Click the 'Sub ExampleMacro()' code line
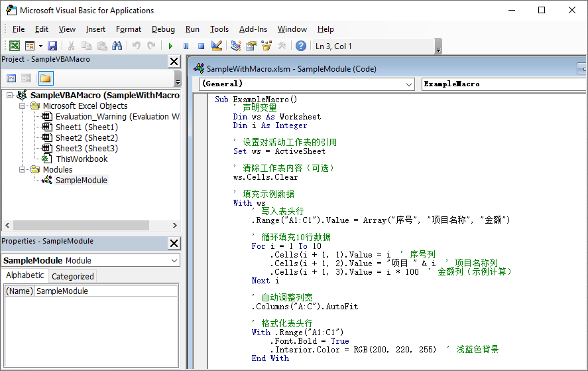The height and width of the screenshot is (371, 588). [x=256, y=100]
